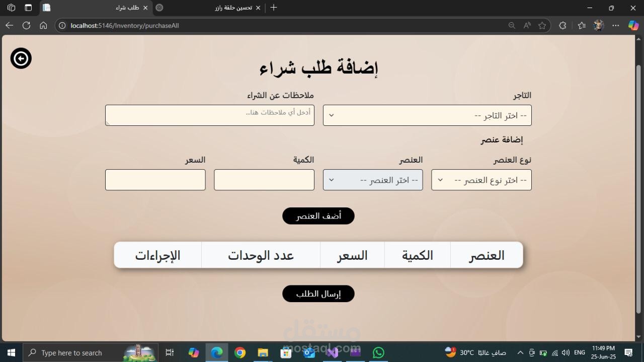The height and width of the screenshot is (362, 644).
Task: Open the tab actions menu icon
Action: 28,8
